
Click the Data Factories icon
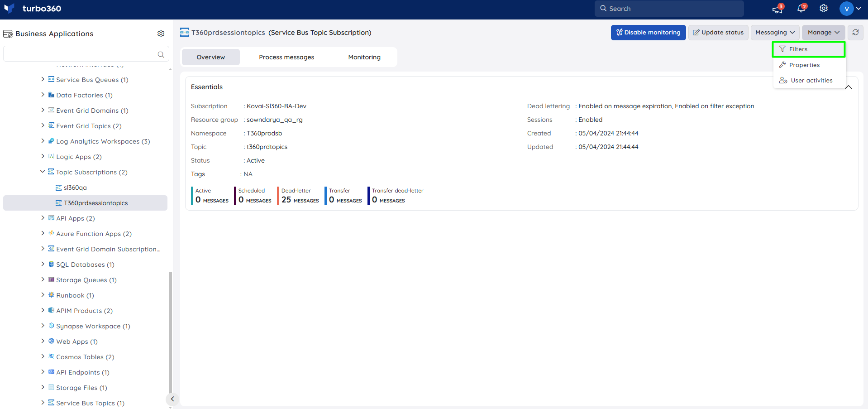pos(51,95)
